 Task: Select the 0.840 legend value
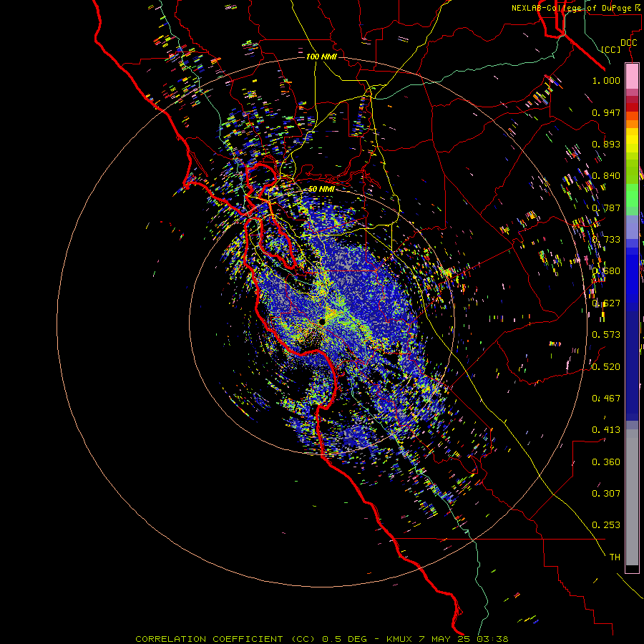[606, 176]
